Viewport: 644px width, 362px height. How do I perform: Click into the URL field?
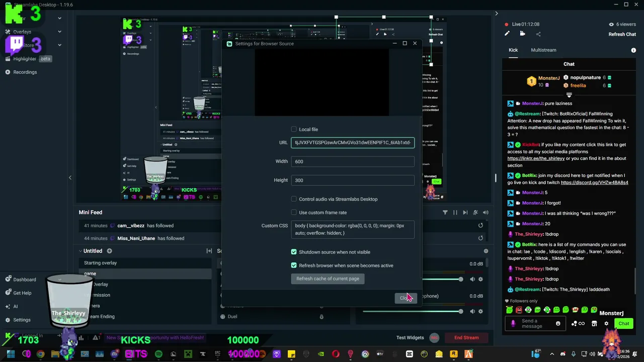[353, 143]
